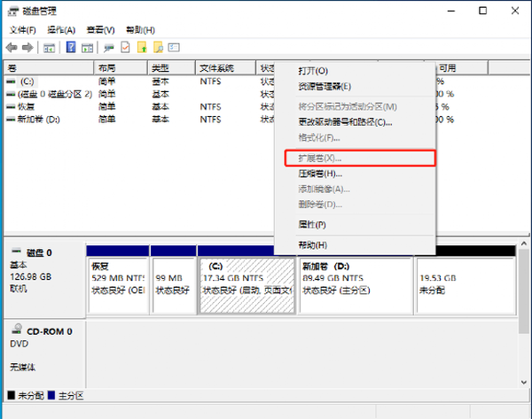The image size is (532, 419).
Task: Click the show/hide console tree icon
Action: click(50, 47)
